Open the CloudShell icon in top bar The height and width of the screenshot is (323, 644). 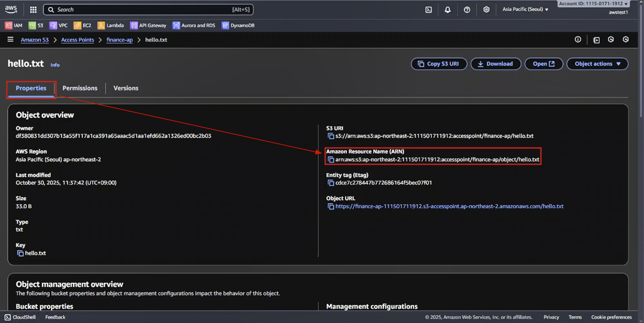coord(429,10)
